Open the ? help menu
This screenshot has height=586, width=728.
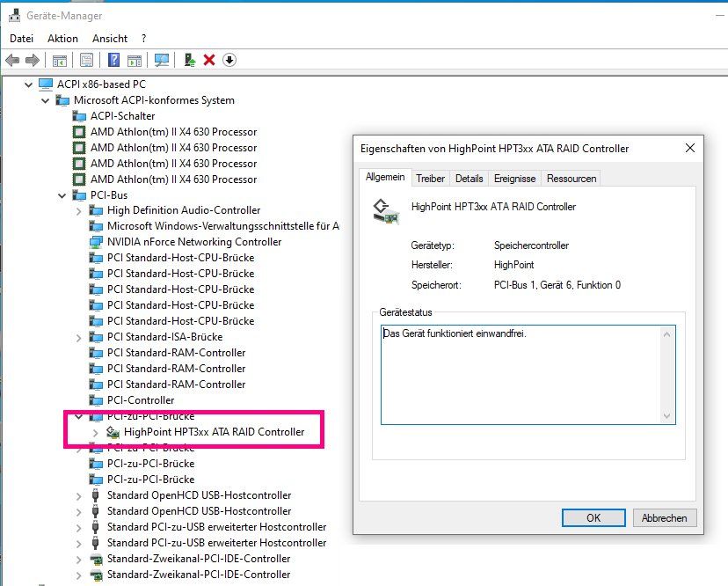click(144, 39)
